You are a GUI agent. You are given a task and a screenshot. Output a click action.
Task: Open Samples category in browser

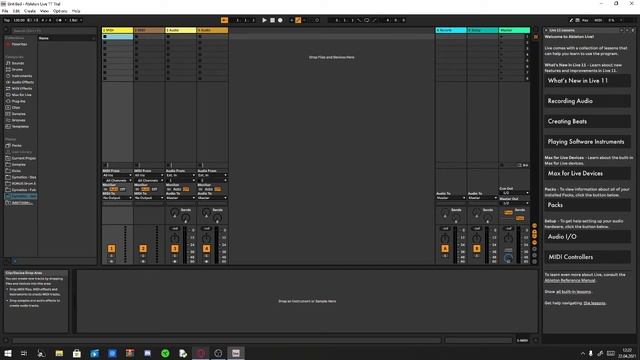(18, 114)
